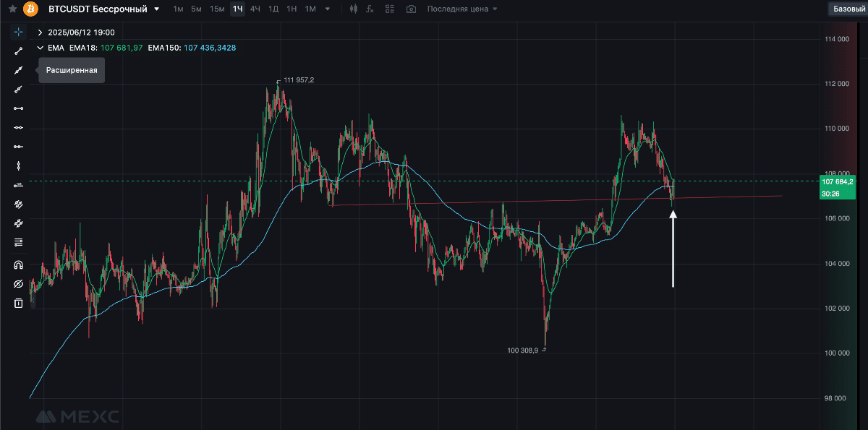Take chart snapshot with camera icon
The image size is (868, 430).
pos(411,9)
